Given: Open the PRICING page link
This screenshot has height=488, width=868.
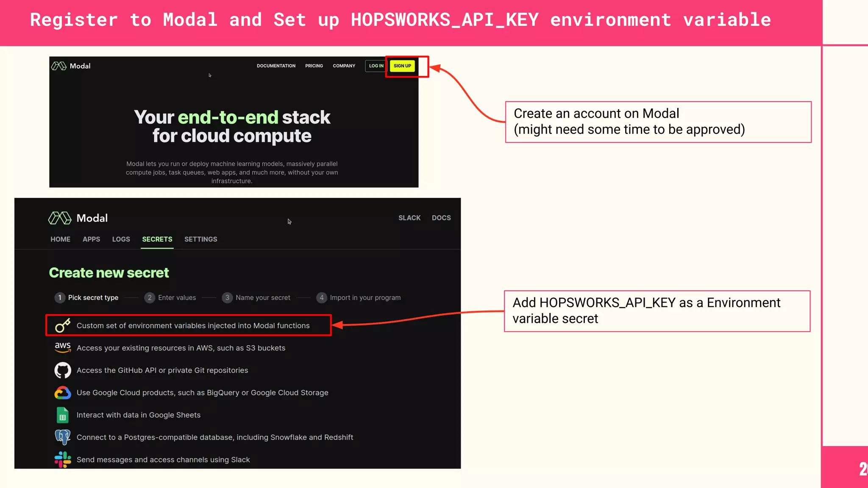Looking at the screenshot, I should pyautogui.click(x=314, y=66).
